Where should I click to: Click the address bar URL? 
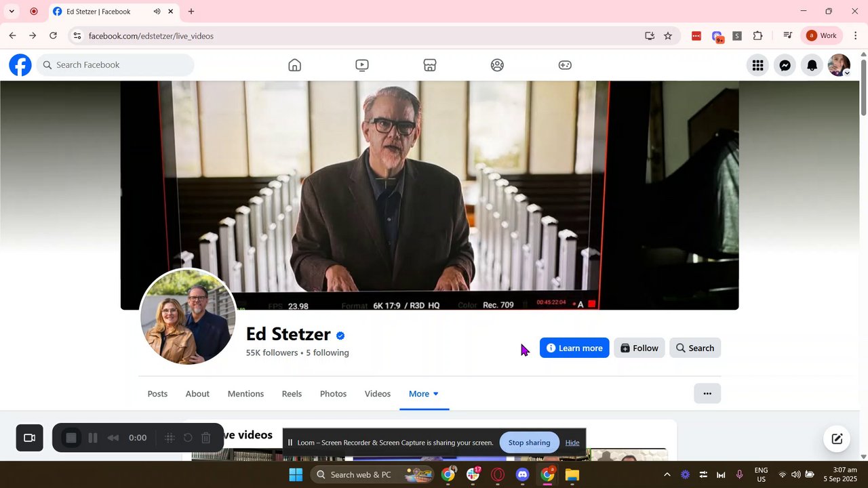pos(151,36)
